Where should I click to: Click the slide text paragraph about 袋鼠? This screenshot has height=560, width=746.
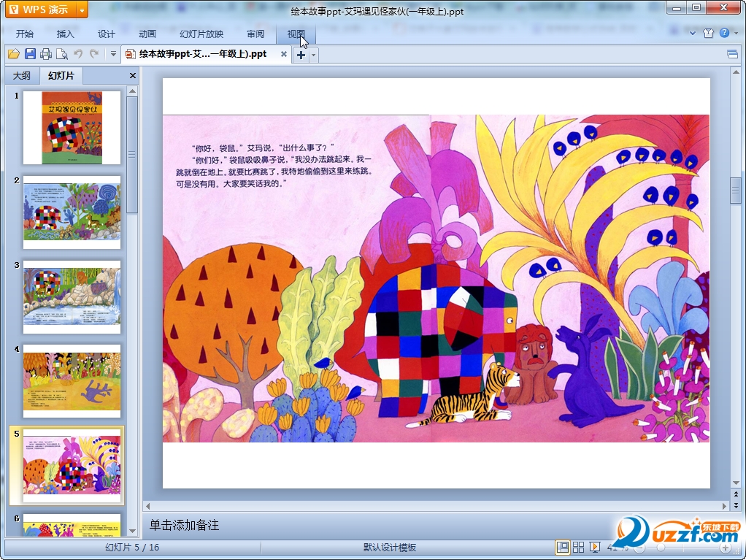pos(274,166)
